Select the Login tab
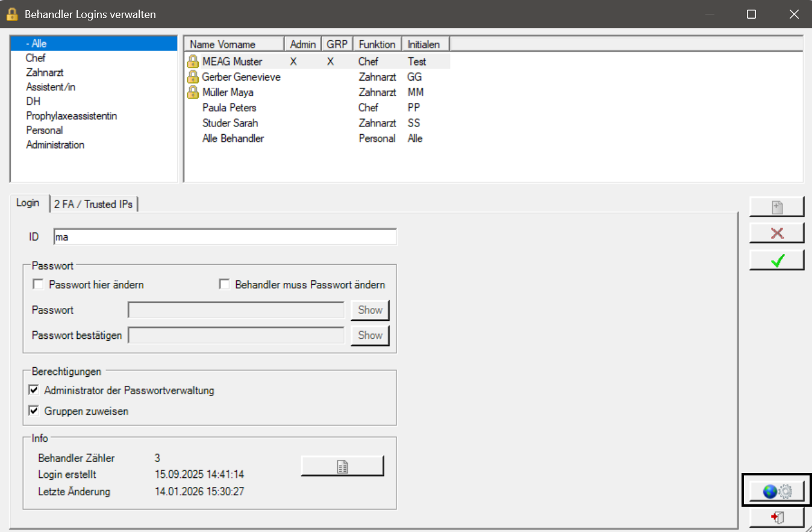The height and width of the screenshot is (532, 812). pyautogui.click(x=28, y=203)
